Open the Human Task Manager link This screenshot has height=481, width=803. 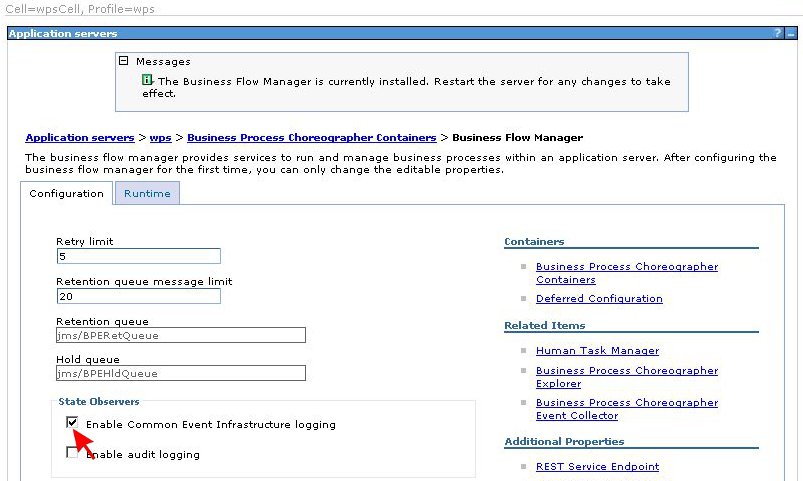(597, 350)
